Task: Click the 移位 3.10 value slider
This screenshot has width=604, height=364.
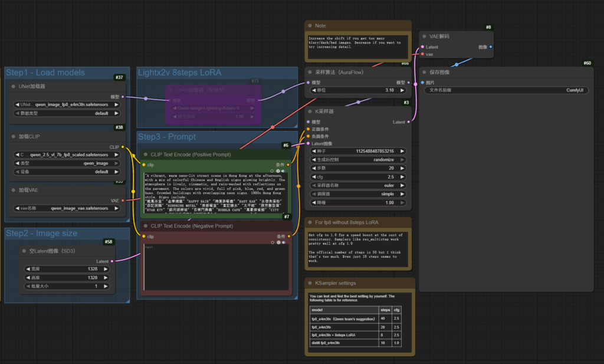Action: click(357, 90)
